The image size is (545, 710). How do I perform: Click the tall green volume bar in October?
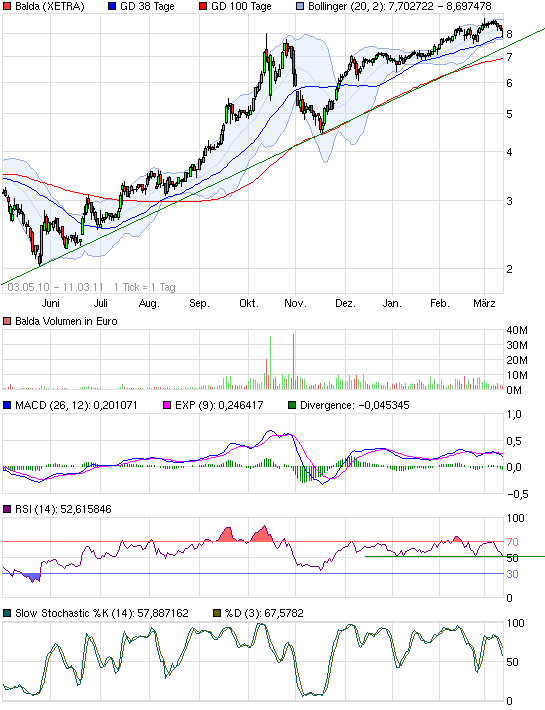tap(270, 363)
